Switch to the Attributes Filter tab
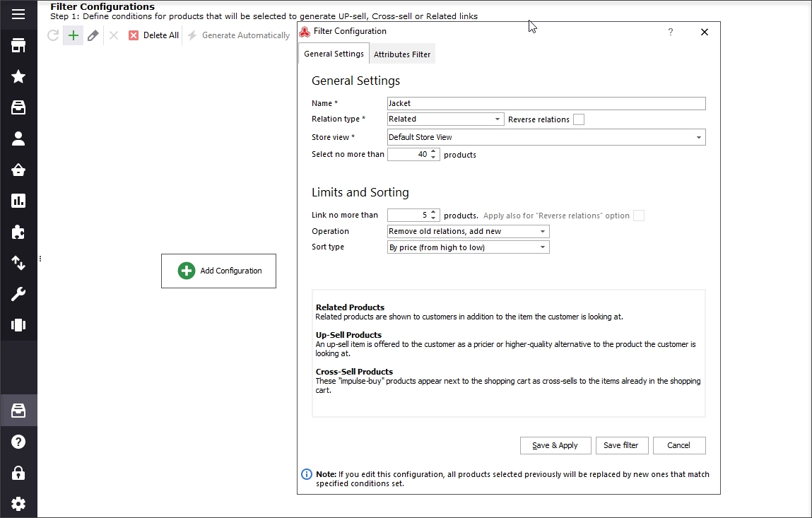812x518 pixels. tap(402, 54)
